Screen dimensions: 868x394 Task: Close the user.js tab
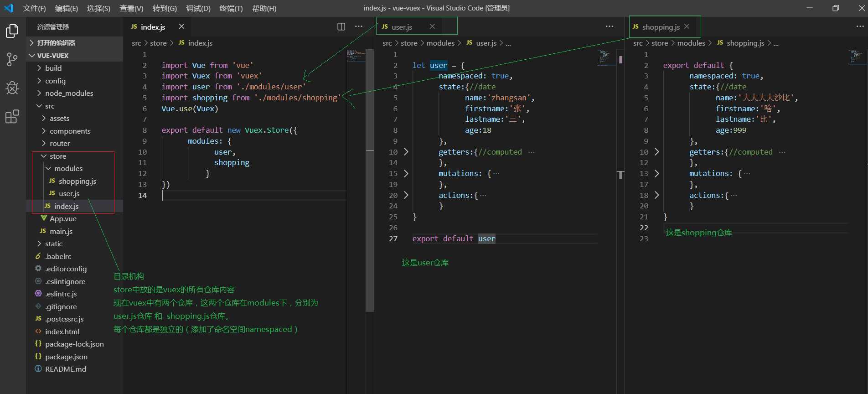432,26
